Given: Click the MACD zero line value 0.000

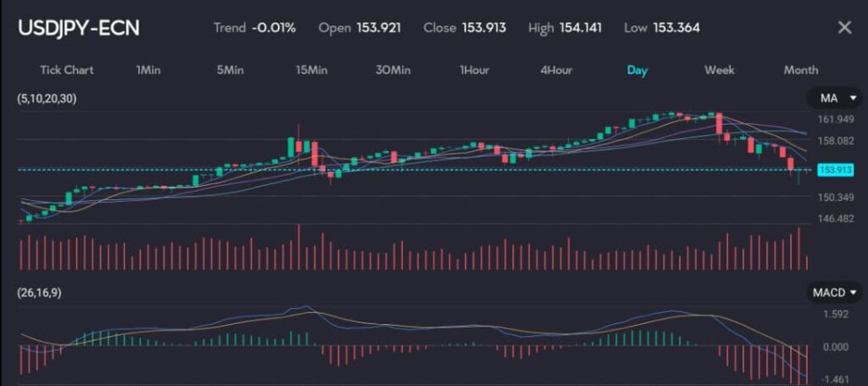Looking at the screenshot, I should [x=835, y=347].
